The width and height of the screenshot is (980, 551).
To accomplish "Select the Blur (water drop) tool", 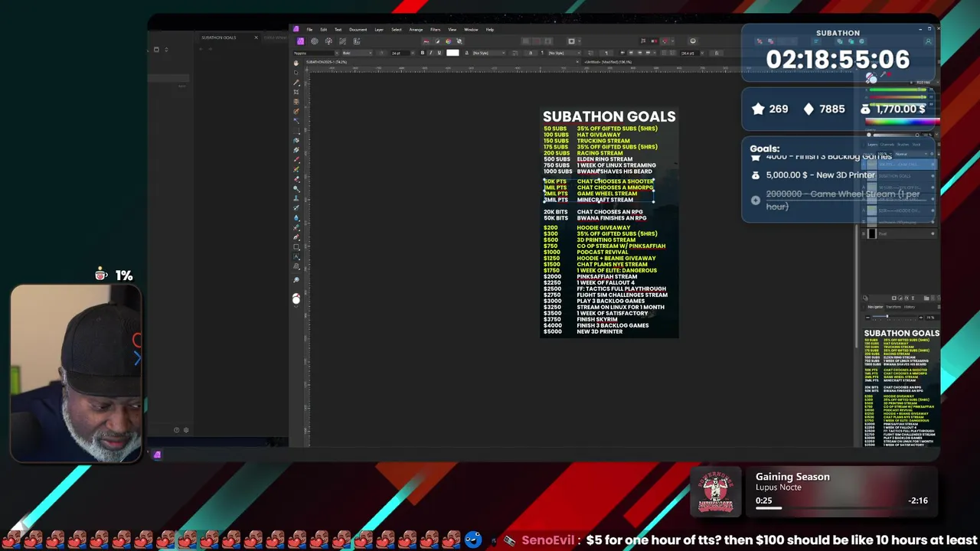I will (x=296, y=218).
